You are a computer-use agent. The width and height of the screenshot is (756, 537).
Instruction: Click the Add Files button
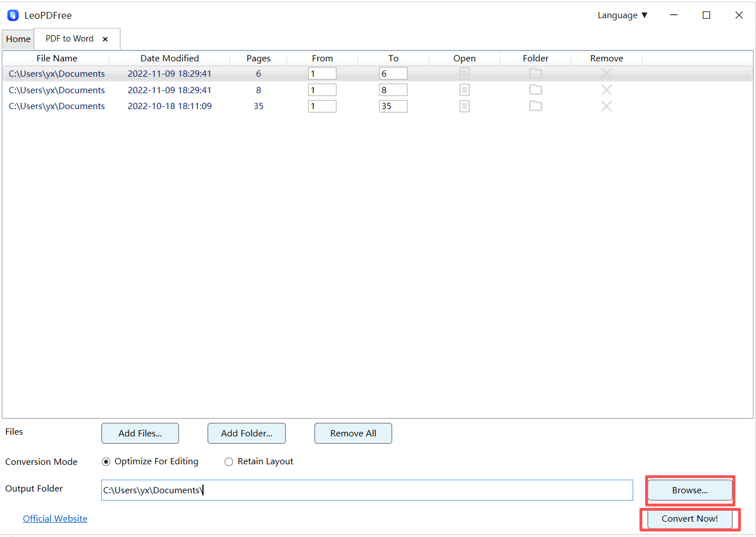[140, 433]
